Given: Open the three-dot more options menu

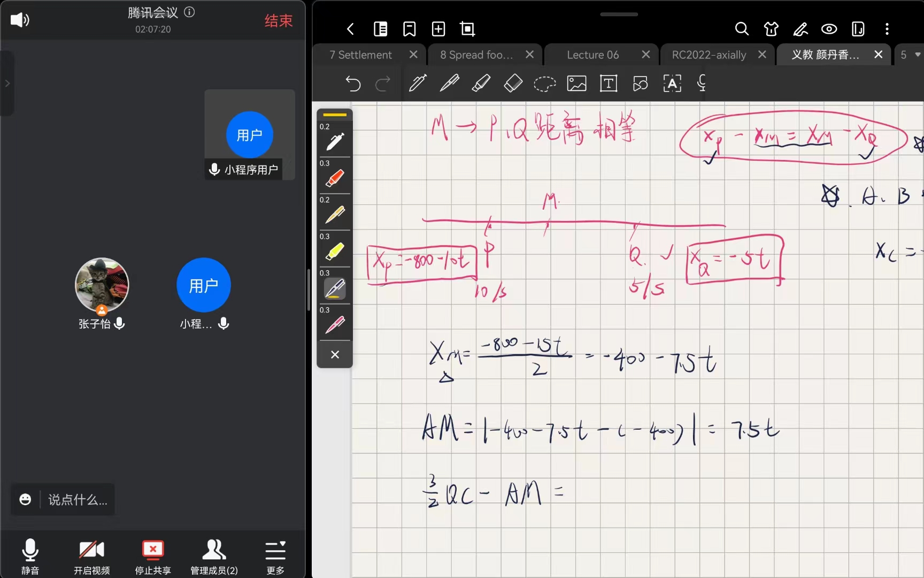Looking at the screenshot, I should click(887, 29).
